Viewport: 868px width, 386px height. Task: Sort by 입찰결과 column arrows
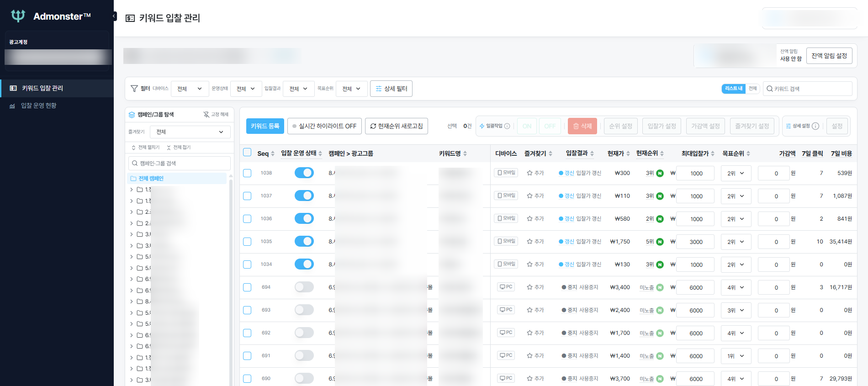click(592, 153)
